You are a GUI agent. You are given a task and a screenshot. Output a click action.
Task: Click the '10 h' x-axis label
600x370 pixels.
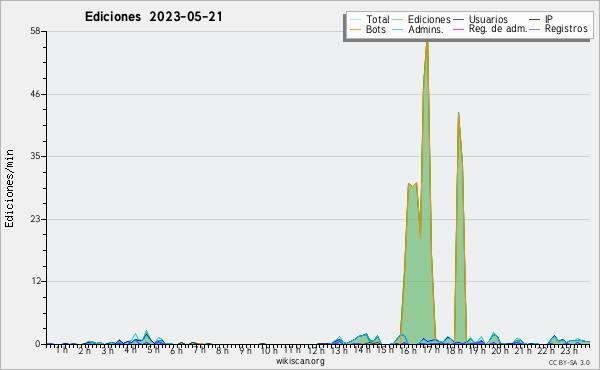tap(269, 350)
